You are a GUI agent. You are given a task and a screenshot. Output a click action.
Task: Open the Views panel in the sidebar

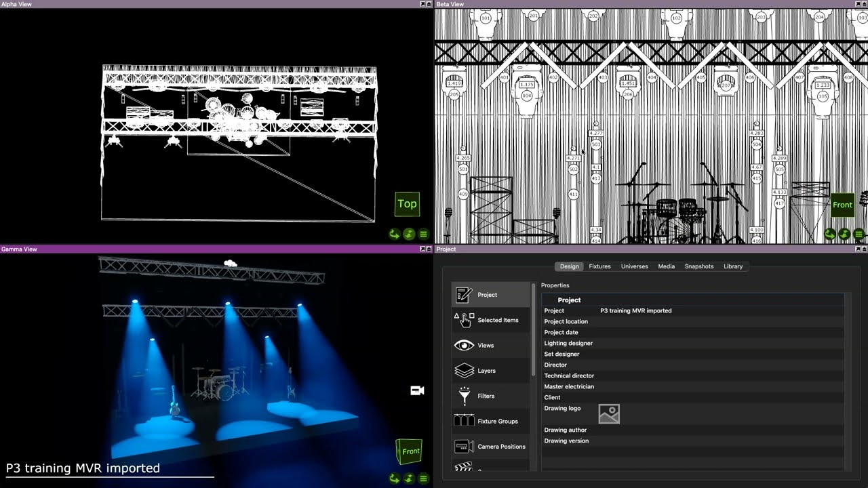coord(464,345)
